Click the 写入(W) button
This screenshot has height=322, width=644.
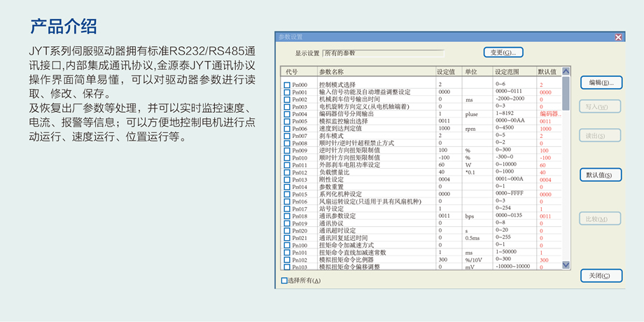pyautogui.click(x=601, y=107)
